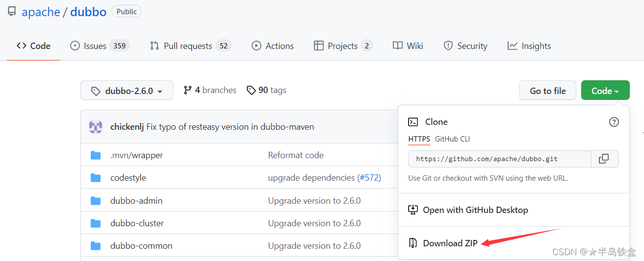This screenshot has width=644, height=261.
Task: Open the Reformat code commit message
Action: point(296,155)
